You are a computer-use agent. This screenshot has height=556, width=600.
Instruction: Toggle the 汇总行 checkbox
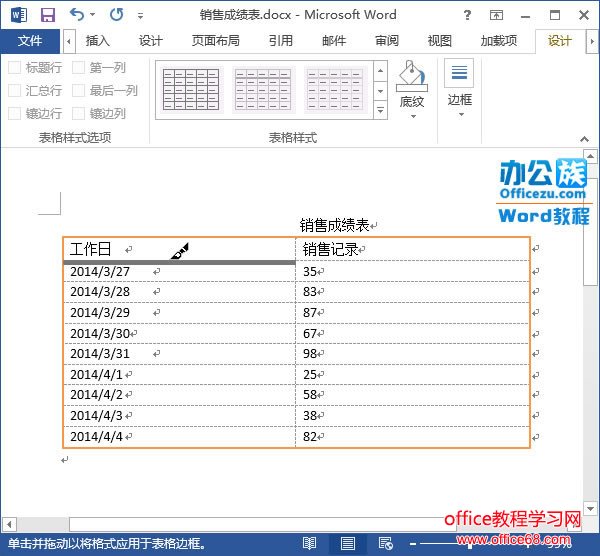15,91
